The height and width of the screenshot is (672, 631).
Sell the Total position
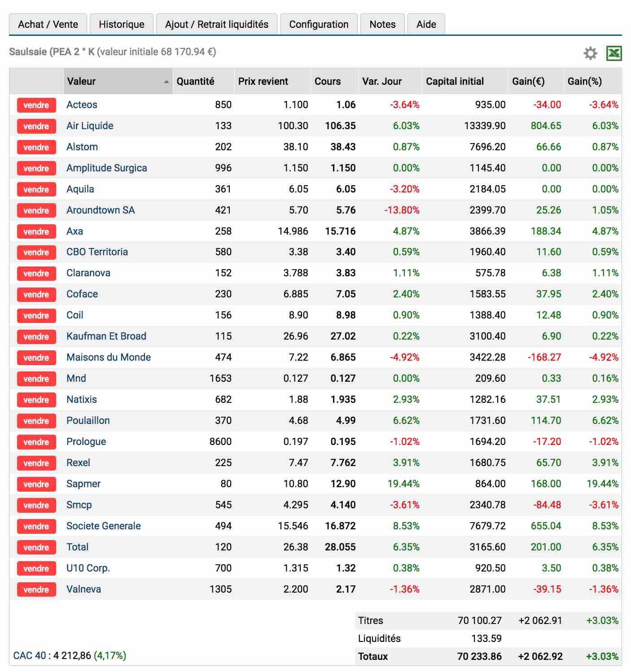36,547
